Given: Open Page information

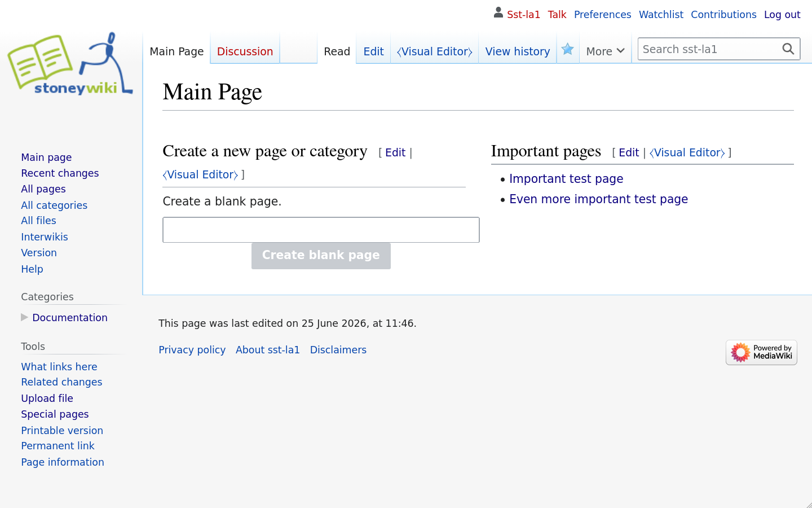Looking at the screenshot, I should click(x=63, y=462).
